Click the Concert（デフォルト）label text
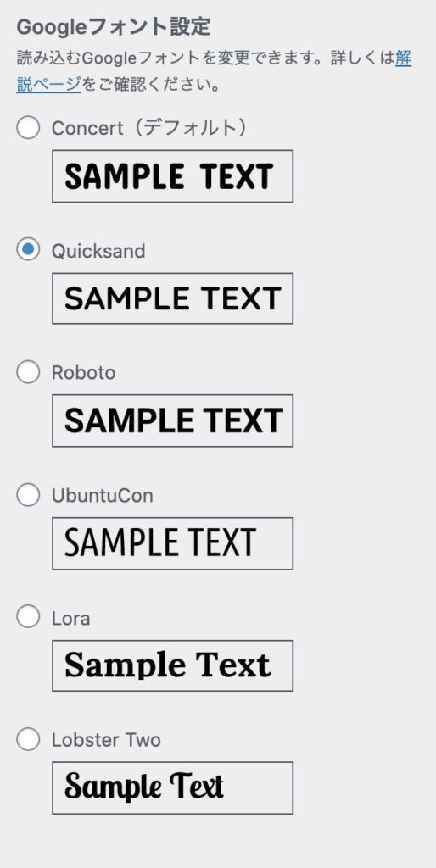This screenshot has height=868, width=436. point(149,128)
